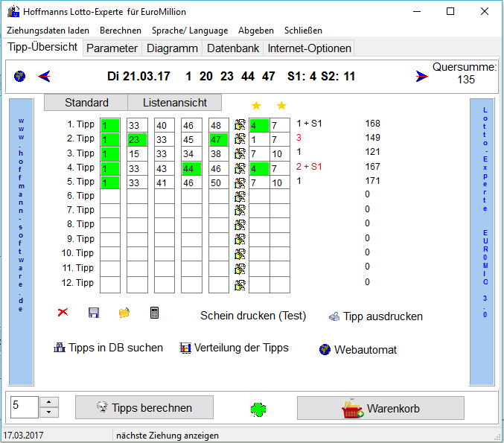Click the application icon in the title bar
Image resolution: width=504 pixels, height=443 pixels.
click(13, 12)
